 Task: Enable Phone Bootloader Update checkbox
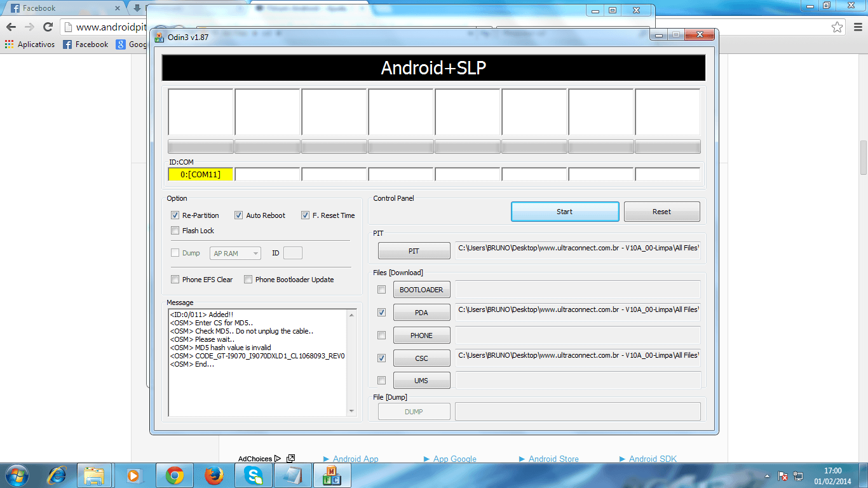coord(248,280)
